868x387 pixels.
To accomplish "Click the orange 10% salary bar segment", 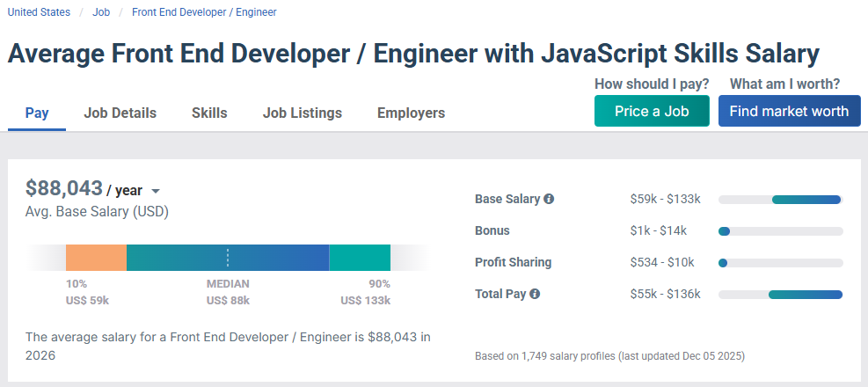I will (x=97, y=258).
